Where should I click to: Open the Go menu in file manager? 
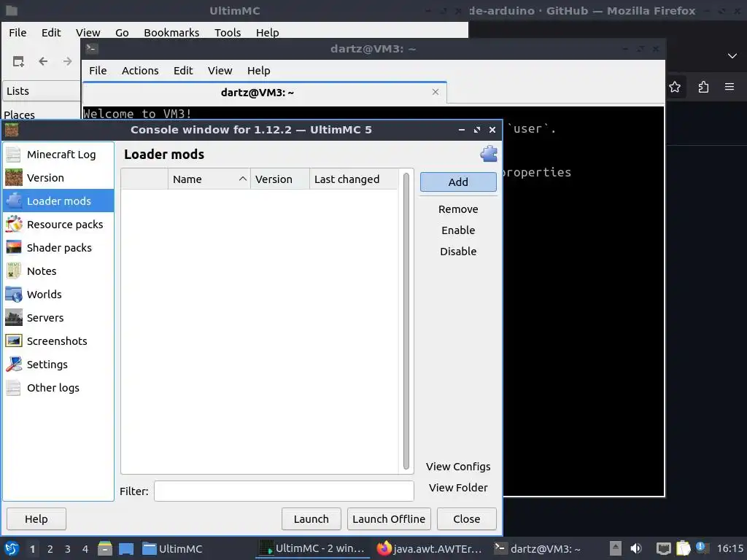[122, 33]
